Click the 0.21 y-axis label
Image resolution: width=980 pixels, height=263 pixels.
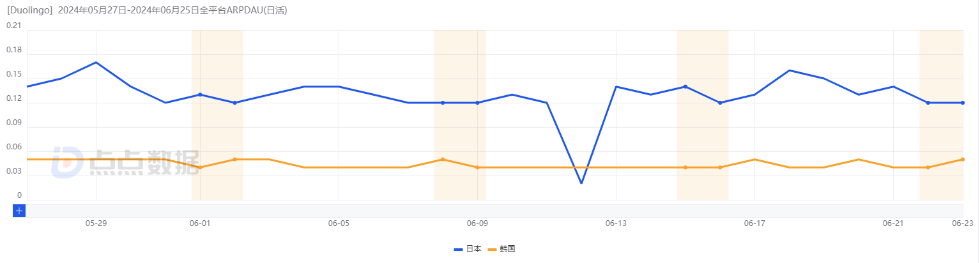[14, 26]
